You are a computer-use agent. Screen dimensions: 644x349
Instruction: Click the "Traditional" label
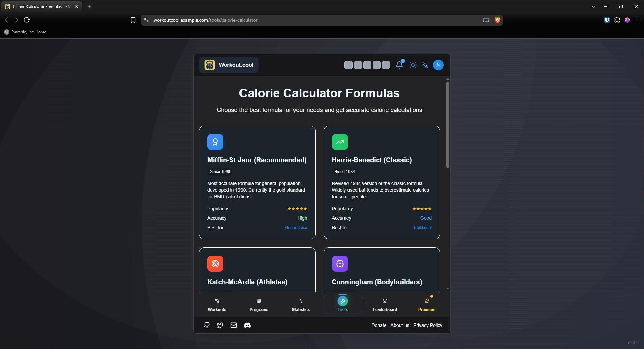pyautogui.click(x=422, y=228)
